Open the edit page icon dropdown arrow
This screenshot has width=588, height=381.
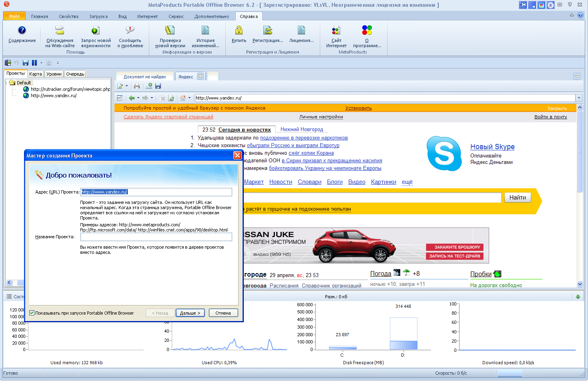[x=126, y=86]
